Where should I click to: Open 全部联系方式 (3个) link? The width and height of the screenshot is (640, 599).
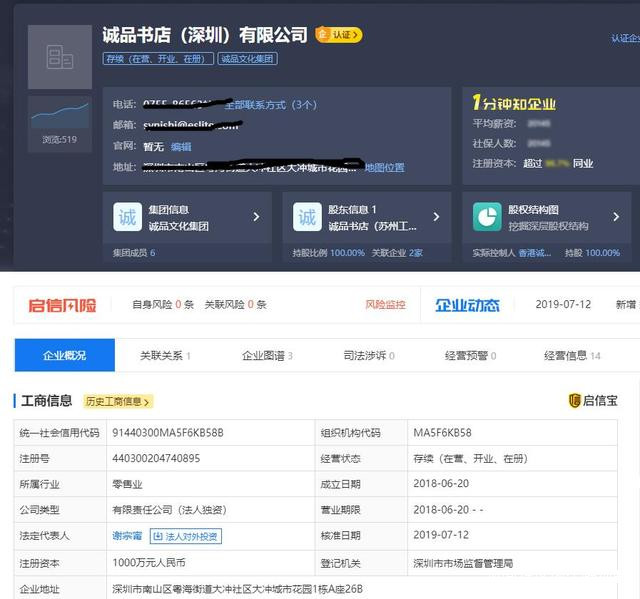click(x=270, y=105)
